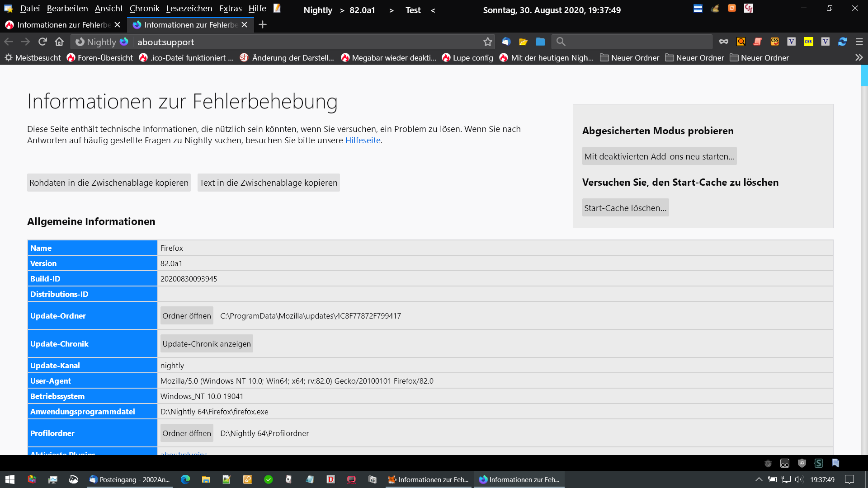Screen dimensions: 868x488
Task: Show hidden system tray icons chevron
Action: click(x=759, y=479)
